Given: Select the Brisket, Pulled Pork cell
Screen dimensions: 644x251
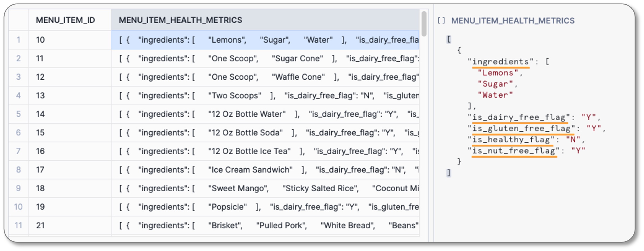Looking at the screenshot, I should click(x=265, y=225).
